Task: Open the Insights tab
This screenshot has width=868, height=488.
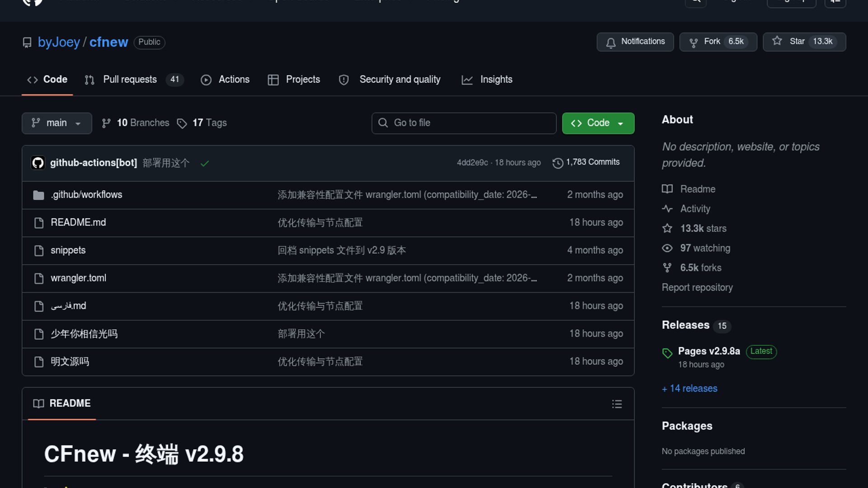Action: coord(487,80)
